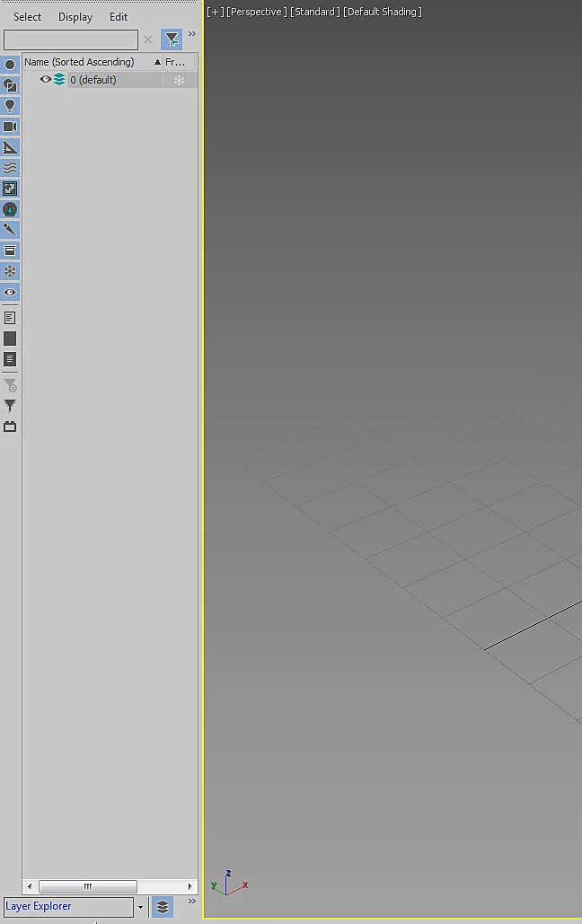Expand the top toolbar overflow chevron
Image resolution: width=582 pixels, height=924 pixels.
[x=191, y=34]
